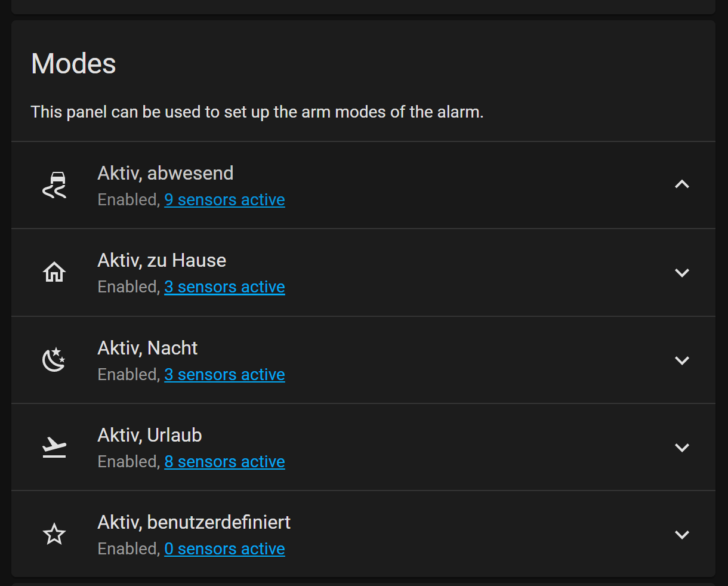Select the Aktiv, abwesend mode row

click(358, 173)
